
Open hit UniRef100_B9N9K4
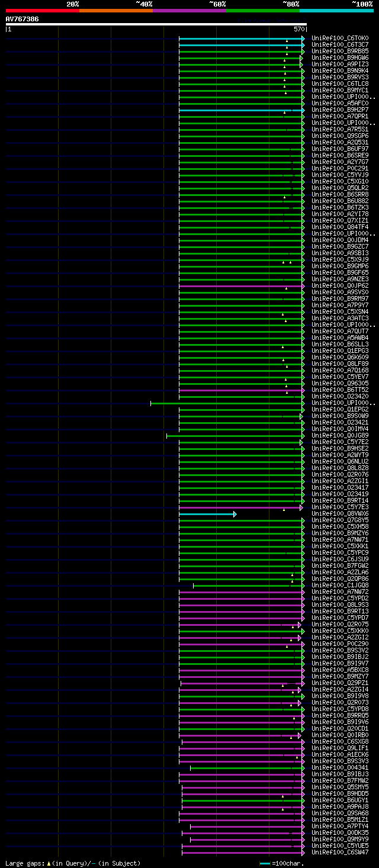tap(340, 71)
